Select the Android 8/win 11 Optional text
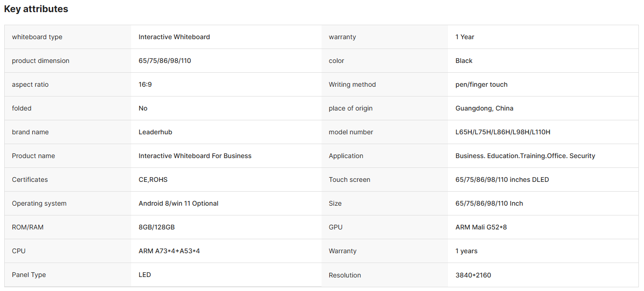The width and height of the screenshot is (644, 291). tap(178, 203)
